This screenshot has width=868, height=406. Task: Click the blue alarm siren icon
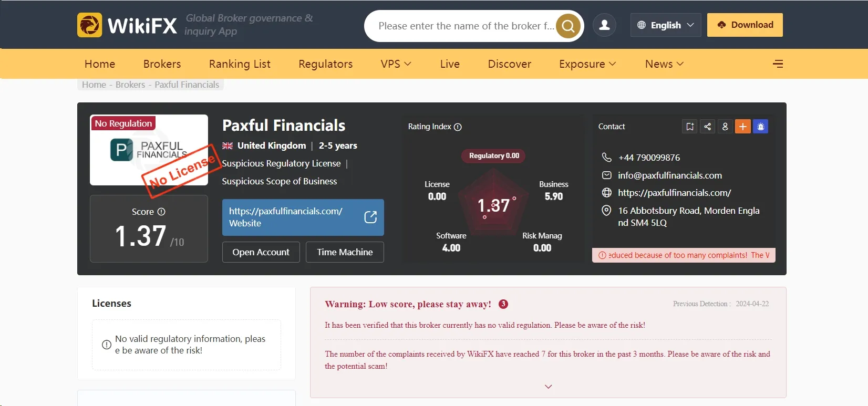pyautogui.click(x=761, y=127)
